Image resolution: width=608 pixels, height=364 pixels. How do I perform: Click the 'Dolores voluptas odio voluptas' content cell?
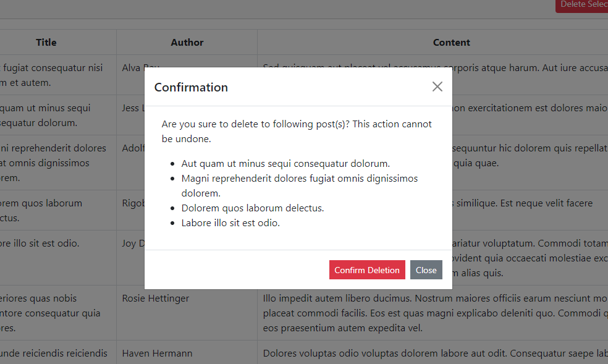[433, 352]
